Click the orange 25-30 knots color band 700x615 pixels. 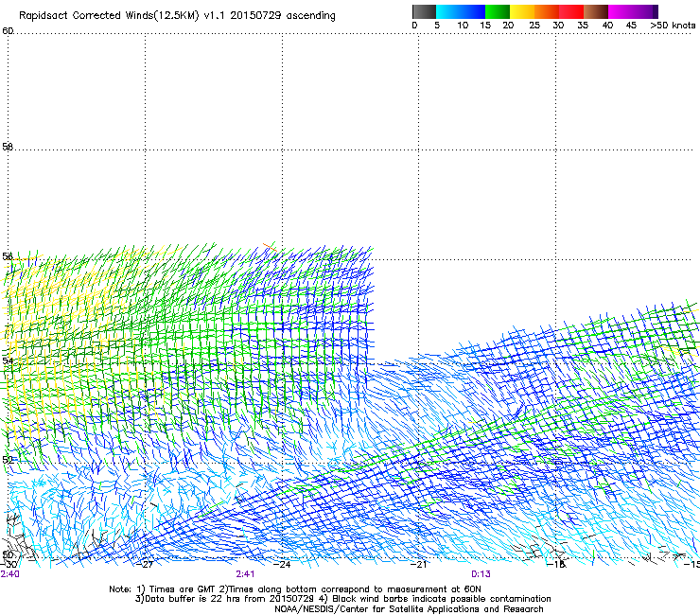click(x=547, y=11)
